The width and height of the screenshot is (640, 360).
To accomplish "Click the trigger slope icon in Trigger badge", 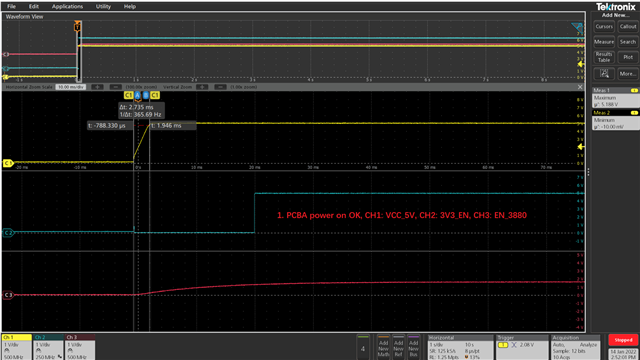I will (514, 345).
